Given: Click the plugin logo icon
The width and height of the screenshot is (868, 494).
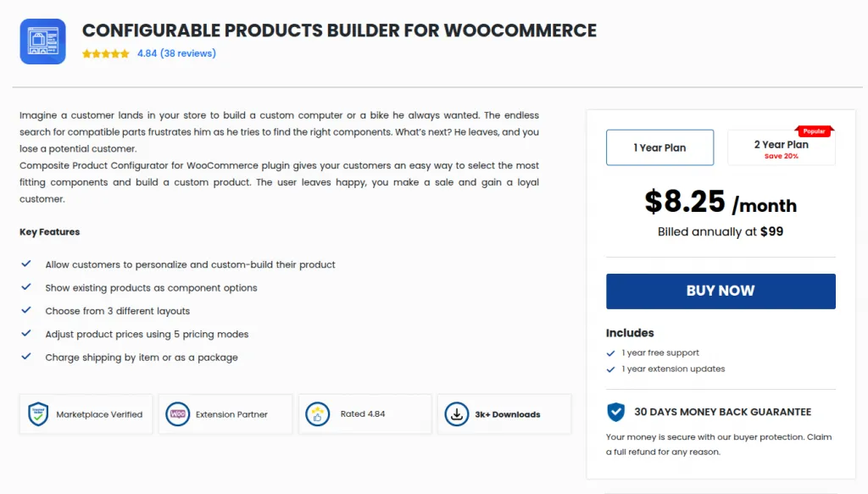Looking at the screenshot, I should click(x=42, y=42).
